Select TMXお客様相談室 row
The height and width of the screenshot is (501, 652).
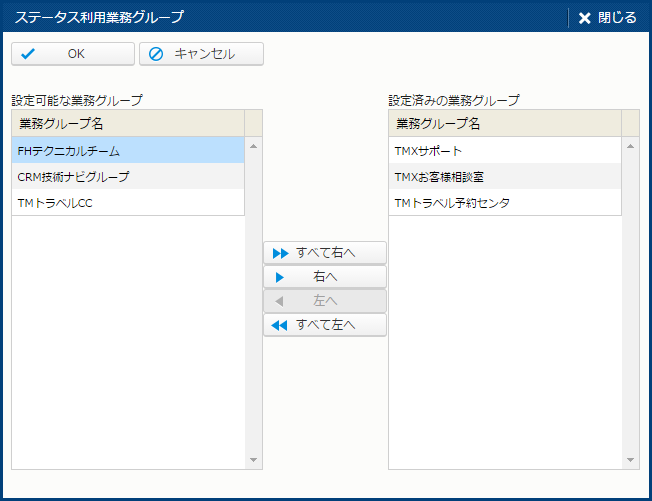coord(505,177)
